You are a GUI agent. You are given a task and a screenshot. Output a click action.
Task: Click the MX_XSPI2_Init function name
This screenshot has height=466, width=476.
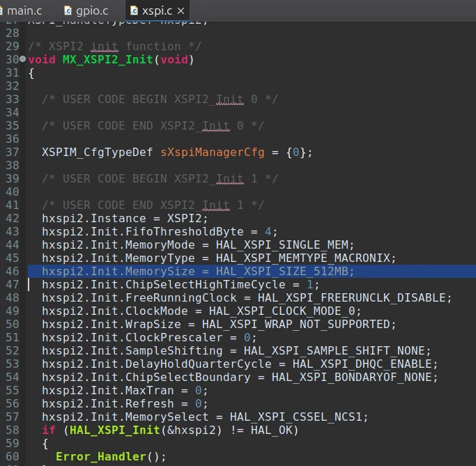[x=108, y=59]
